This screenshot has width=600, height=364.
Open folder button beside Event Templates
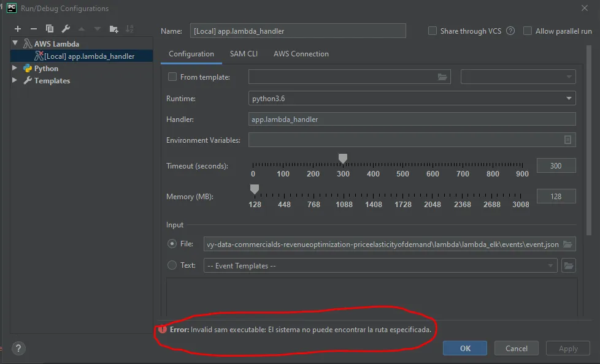(x=569, y=265)
